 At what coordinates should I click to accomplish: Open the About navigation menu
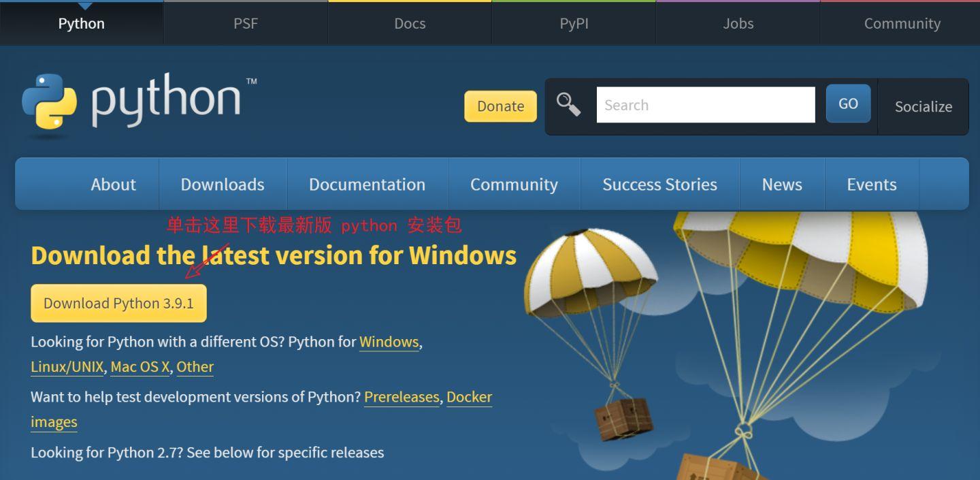coord(113,185)
